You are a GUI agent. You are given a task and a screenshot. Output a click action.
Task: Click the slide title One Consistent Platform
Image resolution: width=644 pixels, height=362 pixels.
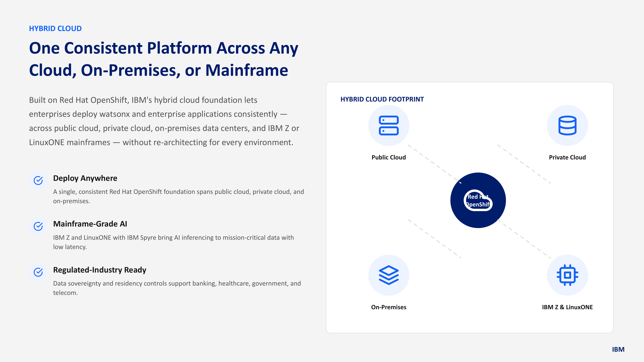(164, 59)
